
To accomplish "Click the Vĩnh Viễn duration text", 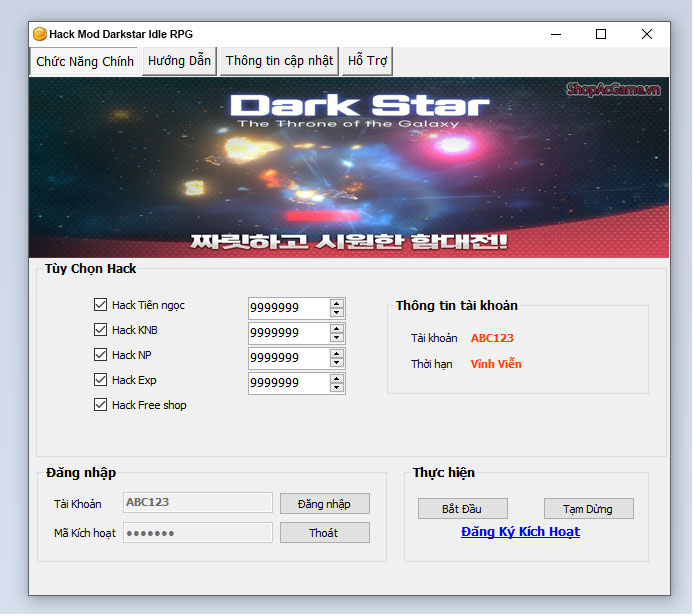I will [496, 364].
